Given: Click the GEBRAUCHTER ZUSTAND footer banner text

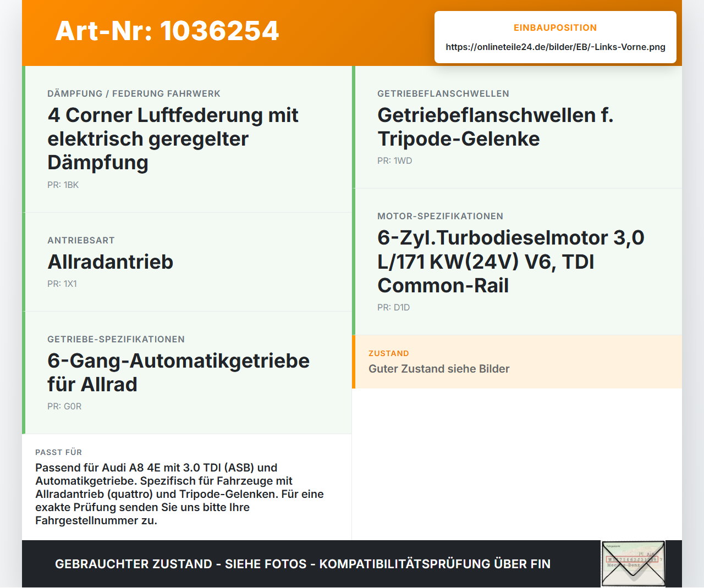Looking at the screenshot, I should (302, 564).
